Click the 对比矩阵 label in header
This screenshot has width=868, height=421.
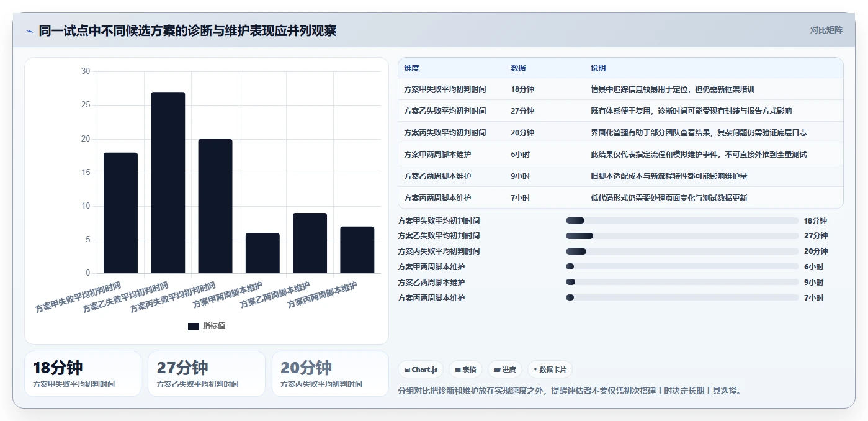coord(826,30)
